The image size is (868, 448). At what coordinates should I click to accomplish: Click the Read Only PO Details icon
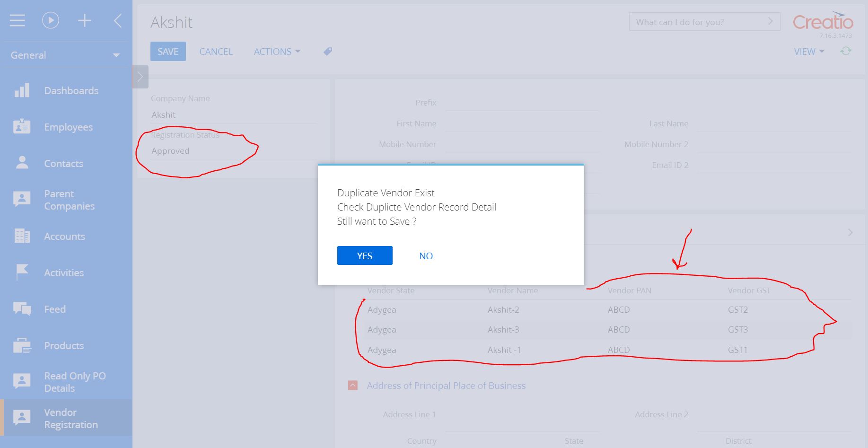(22, 381)
